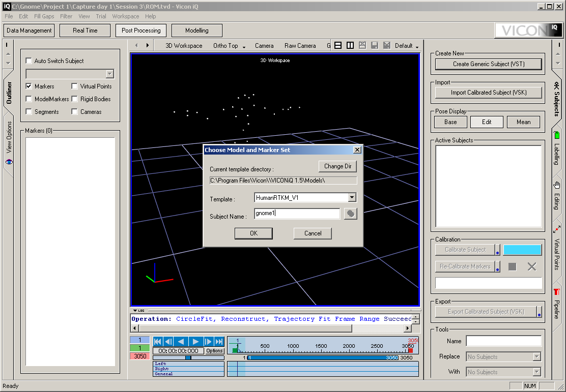Split the viewport horizontally with the layout icon
This screenshot has width=566, height=392.
tap(338, 45)
